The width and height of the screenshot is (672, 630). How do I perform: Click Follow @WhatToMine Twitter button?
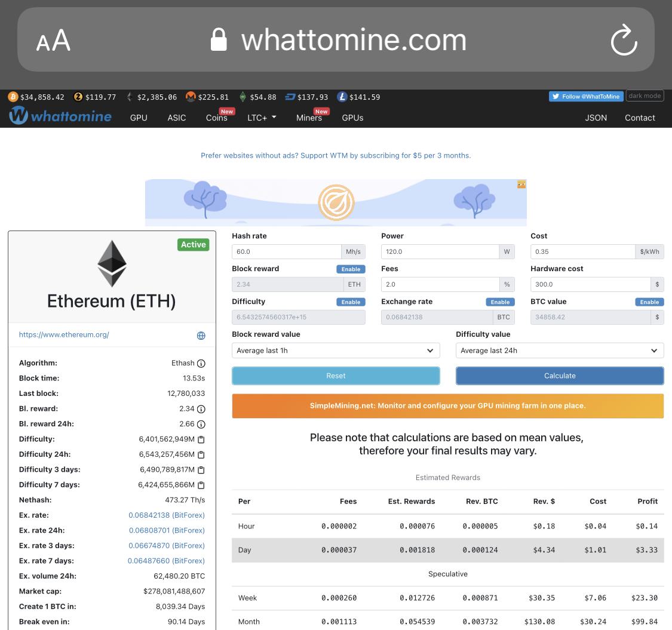(x=586, y=96)
